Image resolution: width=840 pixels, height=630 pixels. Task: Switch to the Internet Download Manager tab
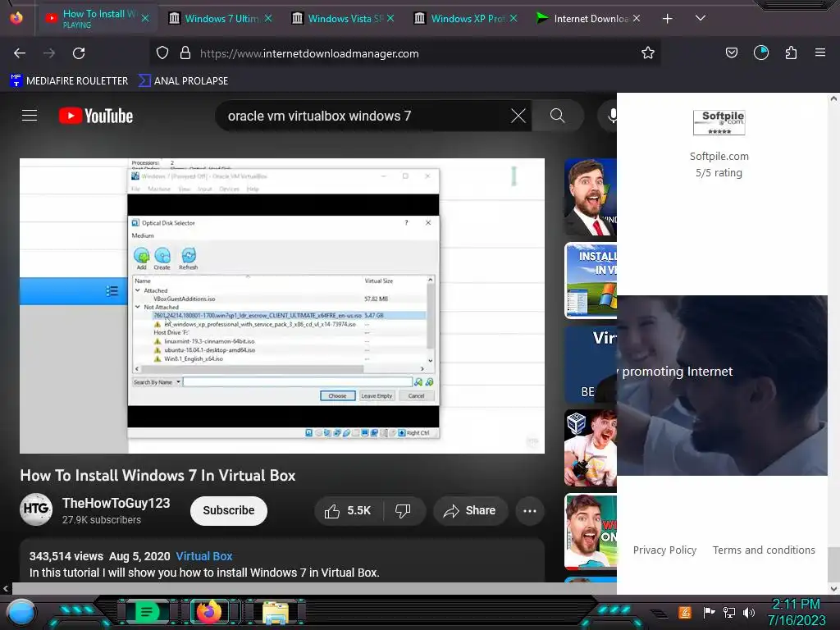[588, 18]
